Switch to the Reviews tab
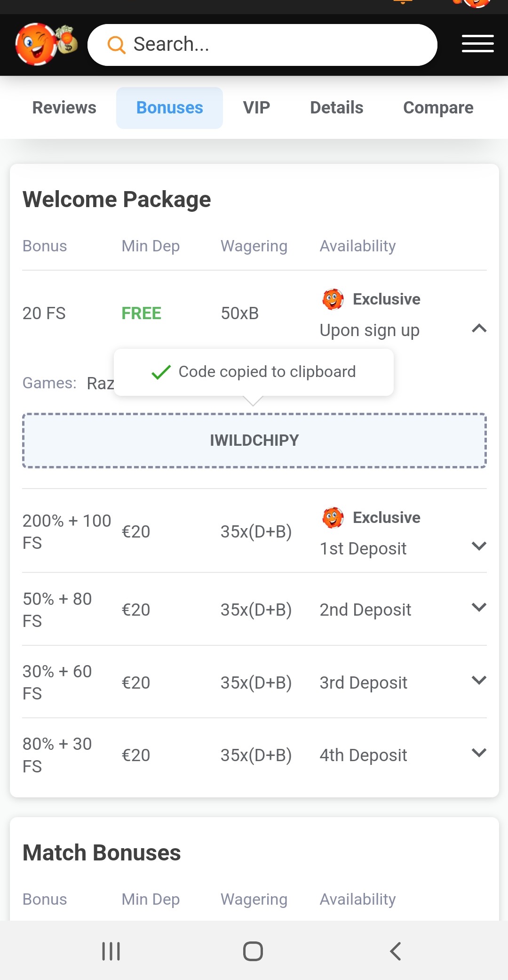508x980 pixels. coord(64,108)
